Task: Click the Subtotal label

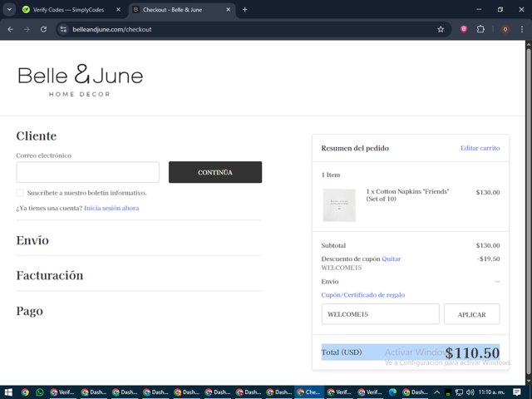Action: [333, 245]
